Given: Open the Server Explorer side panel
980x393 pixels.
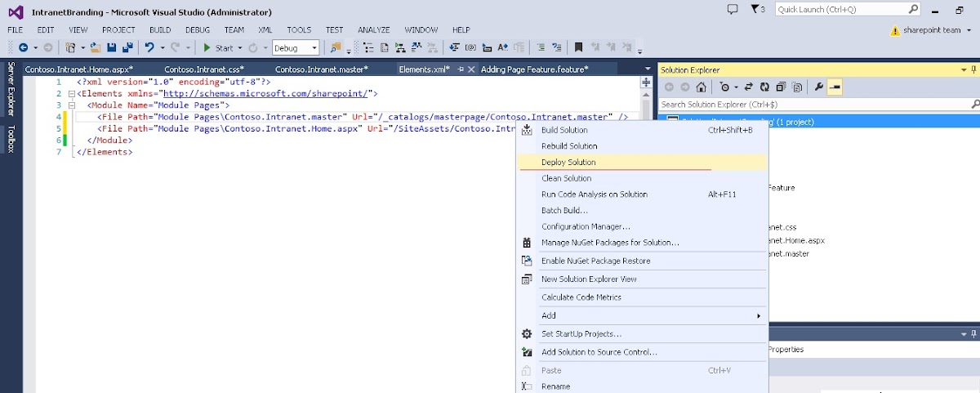Looking at the screenshot, I should tap(11, 88).
